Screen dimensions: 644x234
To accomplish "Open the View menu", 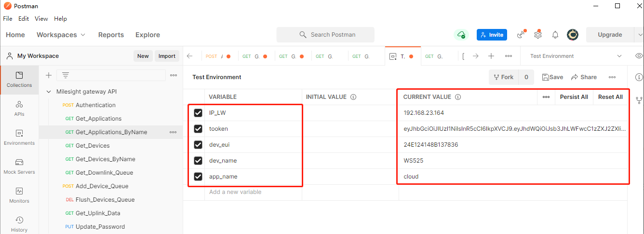I will point(41,19).
